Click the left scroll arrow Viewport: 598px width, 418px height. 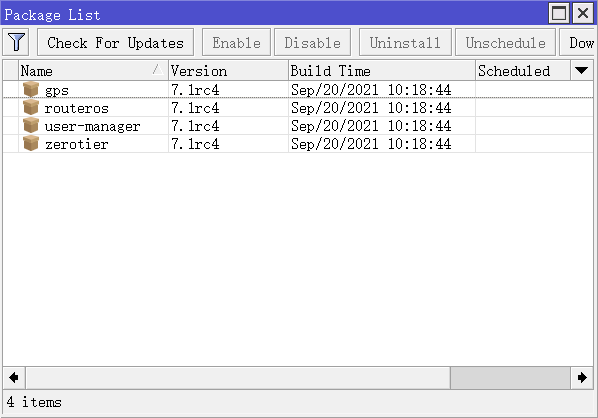click(14, 378)
